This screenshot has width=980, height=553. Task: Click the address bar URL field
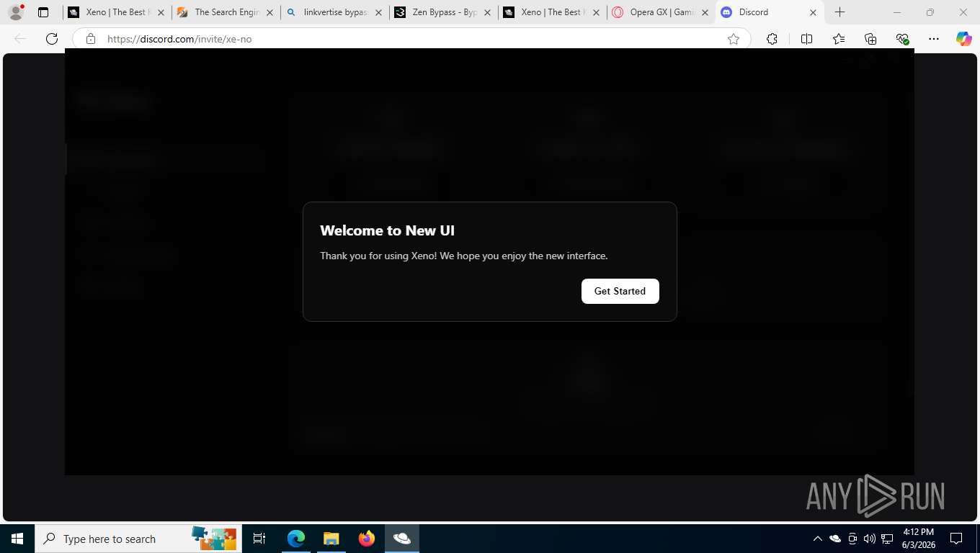pyautogui.click(x=411, y=39)
